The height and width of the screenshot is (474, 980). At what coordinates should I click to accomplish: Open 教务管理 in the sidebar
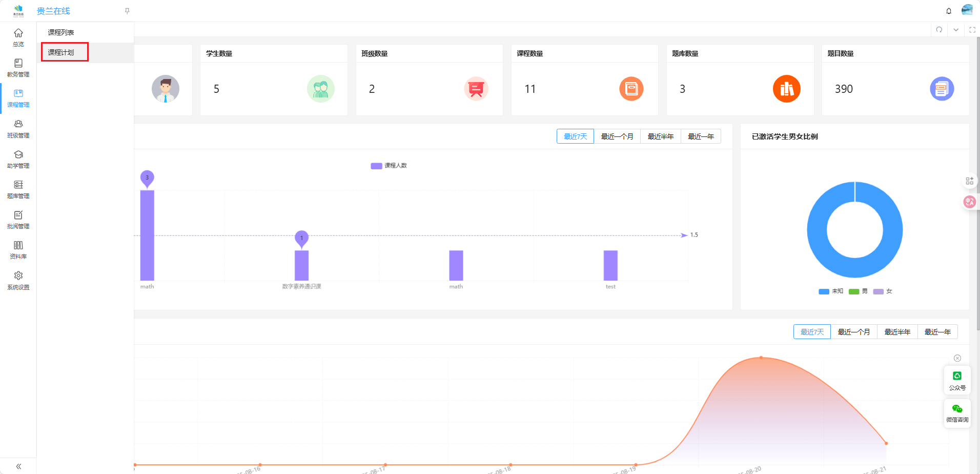tap(18, 68)
